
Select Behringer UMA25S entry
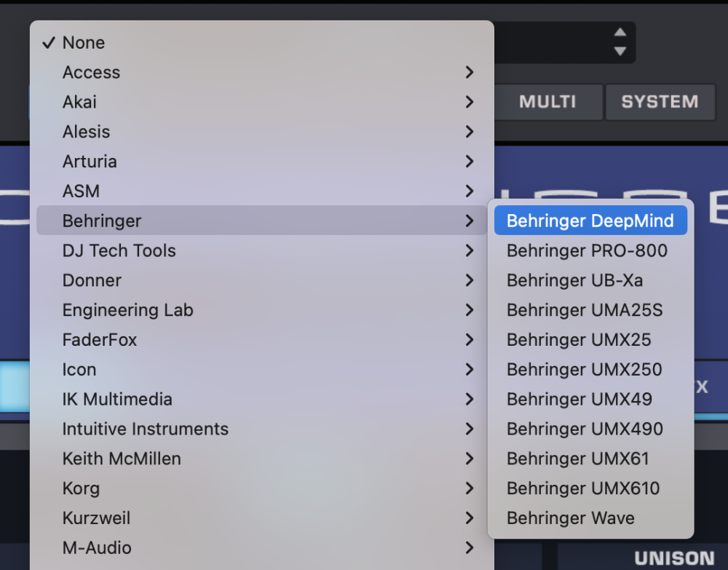(585, 311)
